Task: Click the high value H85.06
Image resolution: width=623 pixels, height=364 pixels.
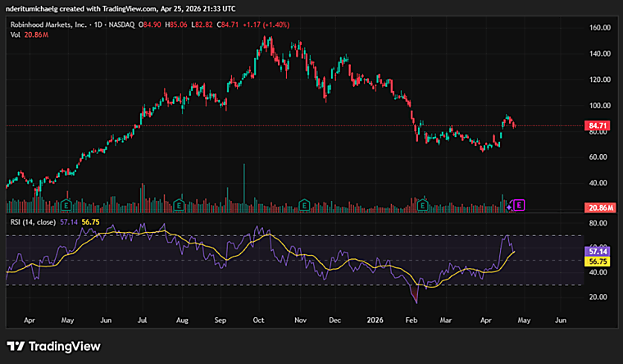Action: 176,25
